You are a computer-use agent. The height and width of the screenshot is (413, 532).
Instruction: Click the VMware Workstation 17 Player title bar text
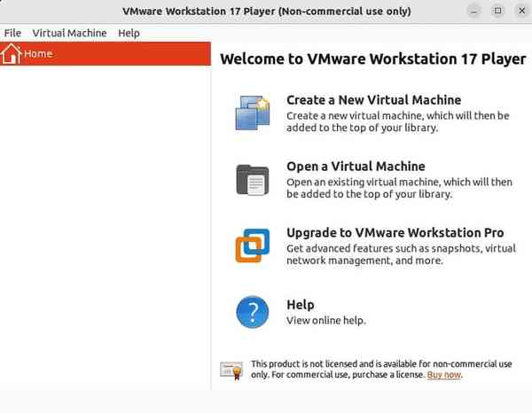[267, 12]
